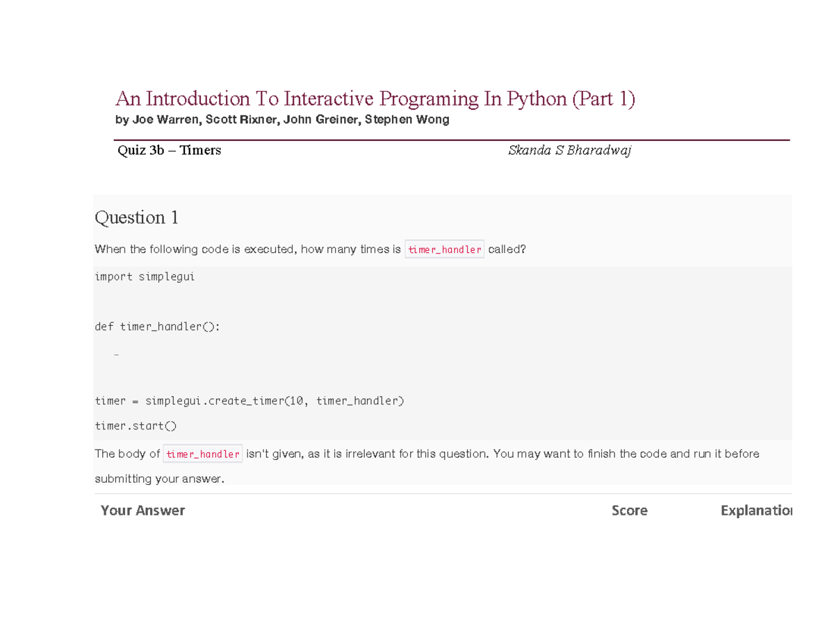The image size is (834, 644).
Task: Click the student name Skanda S Bharadwaj
Action: [569, 150]
